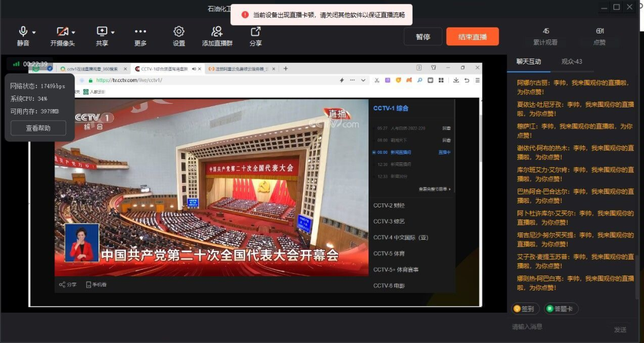Pause the live stream with 暂停
The height and width of the screenshot is (343, 644).
423,36
